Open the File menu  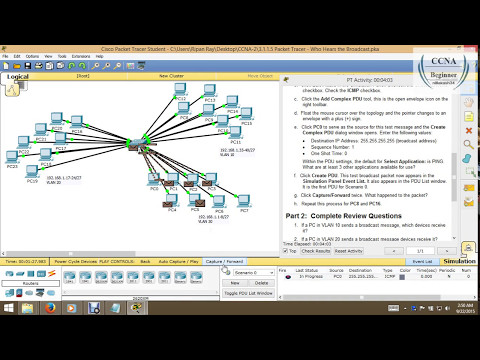(5, 56)
